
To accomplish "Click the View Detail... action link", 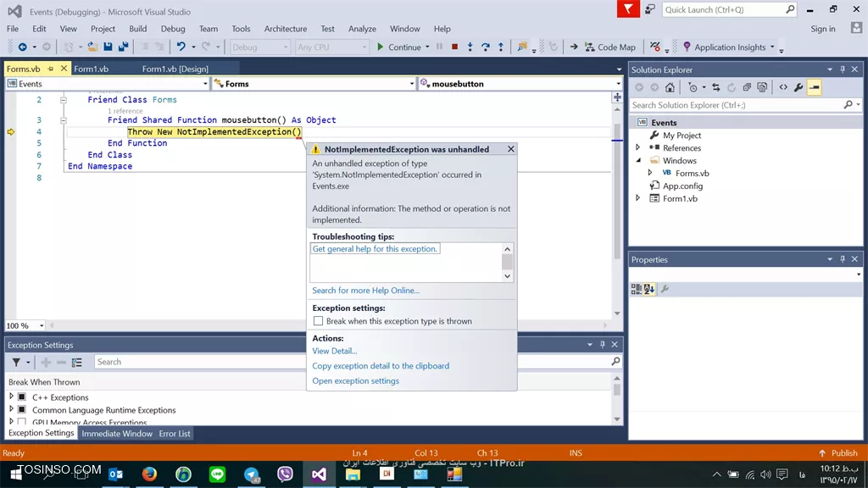I will point(334,351).
